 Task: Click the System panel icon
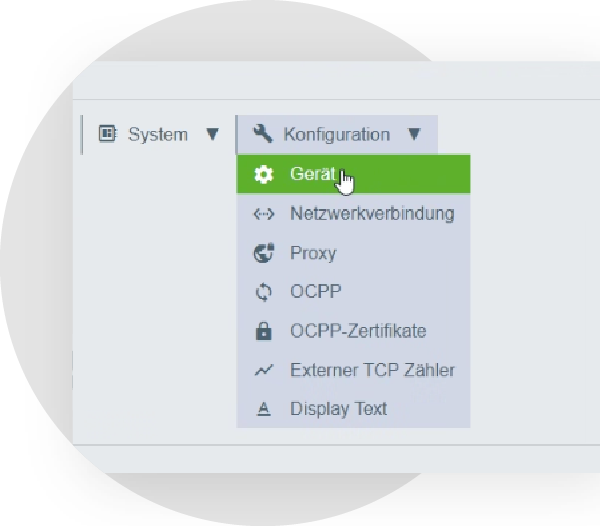107,134
